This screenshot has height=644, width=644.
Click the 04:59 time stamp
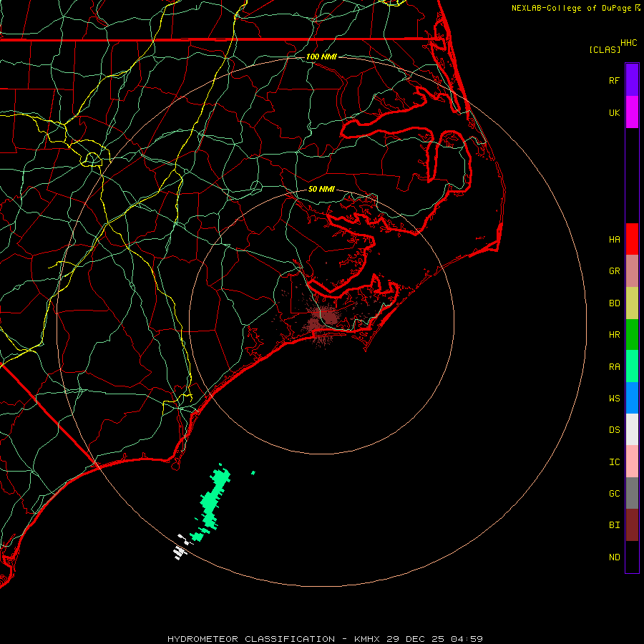coord(467,639)
